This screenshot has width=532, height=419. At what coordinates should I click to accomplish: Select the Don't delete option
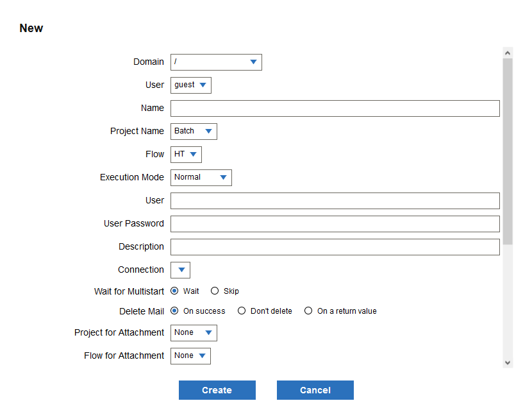coord(242,311)
